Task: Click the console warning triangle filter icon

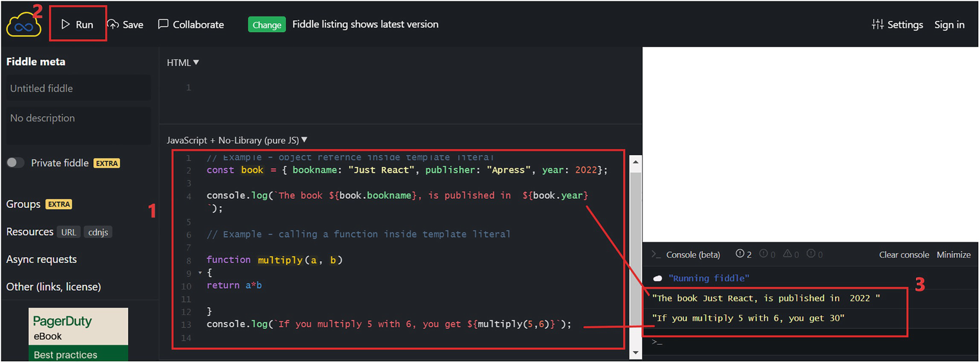Action: click(x=787, y=254)
